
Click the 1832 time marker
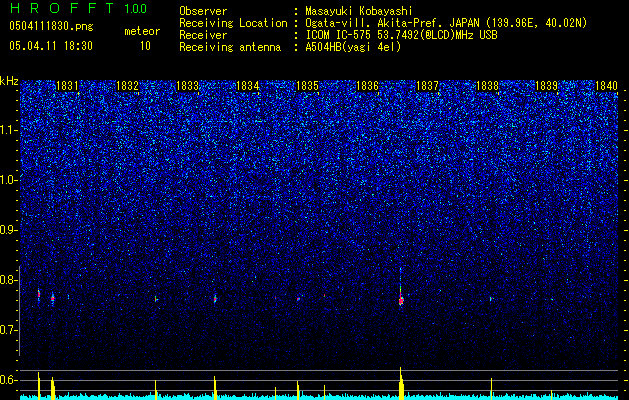coord(127,86)
